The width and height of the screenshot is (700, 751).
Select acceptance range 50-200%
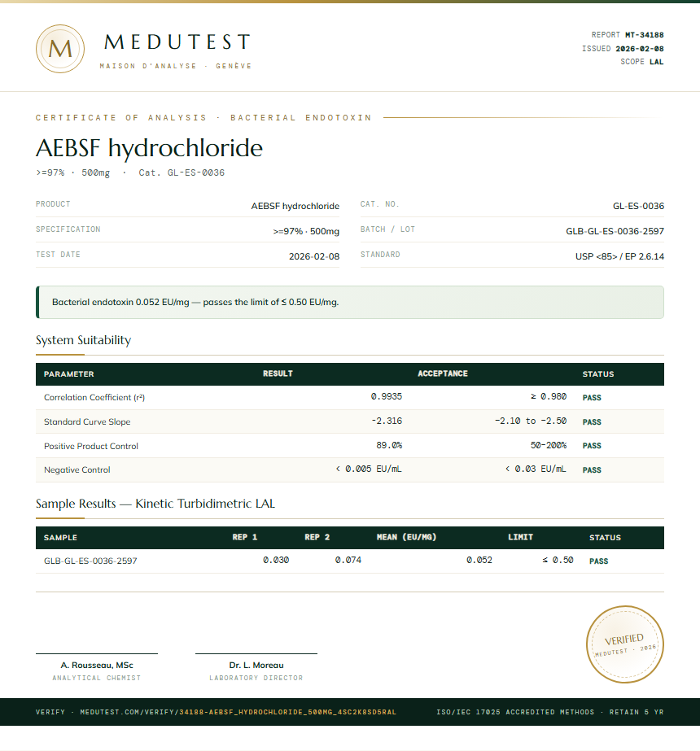[549, 445]
